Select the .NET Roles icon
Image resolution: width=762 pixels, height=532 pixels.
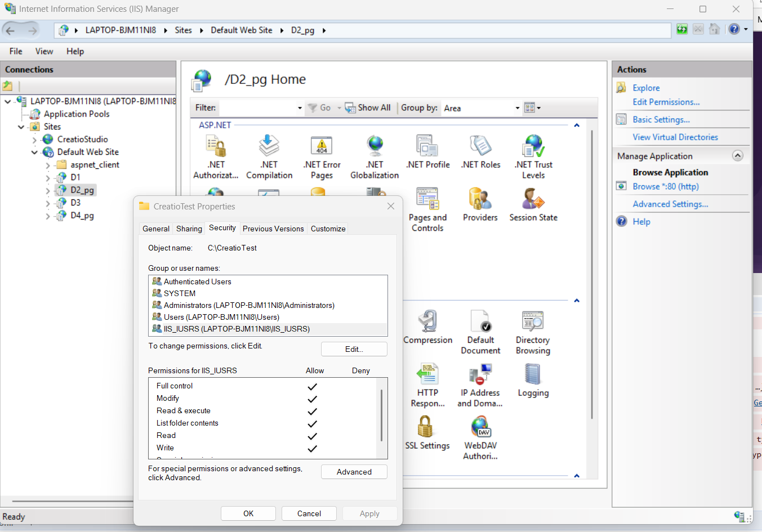pos(480,152)
